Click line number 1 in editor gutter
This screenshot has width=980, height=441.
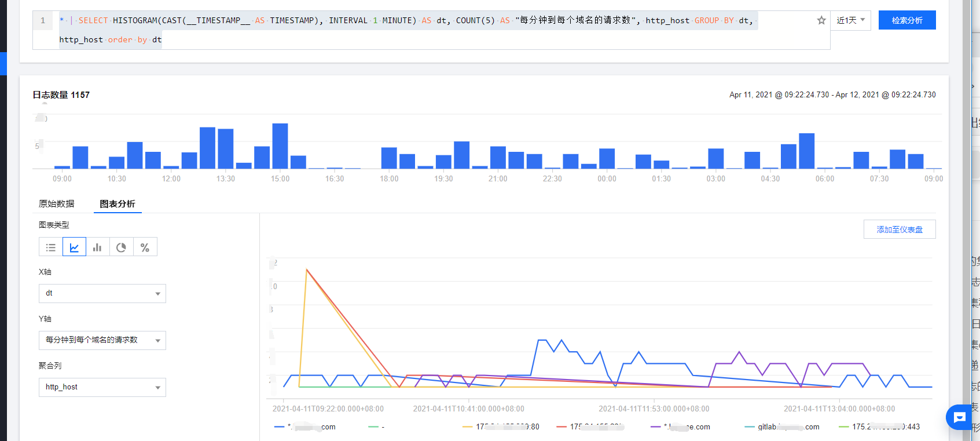tap(43, 20)
